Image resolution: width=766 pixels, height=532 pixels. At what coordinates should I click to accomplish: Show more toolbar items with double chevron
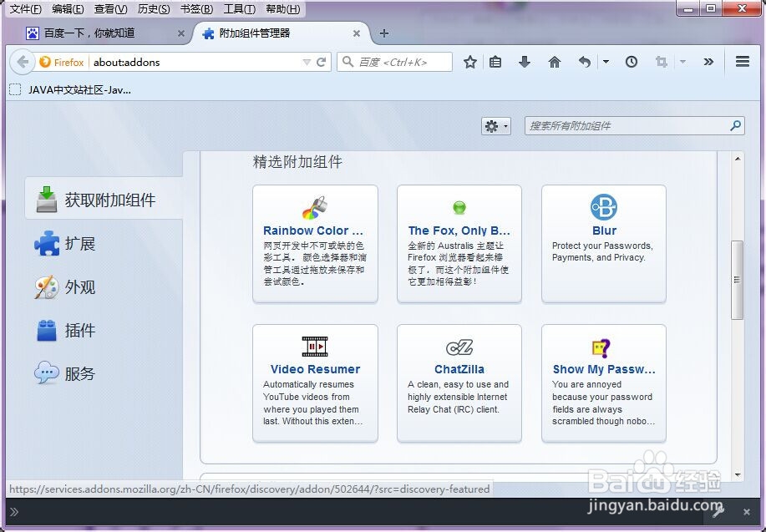(x=708, y=62)
